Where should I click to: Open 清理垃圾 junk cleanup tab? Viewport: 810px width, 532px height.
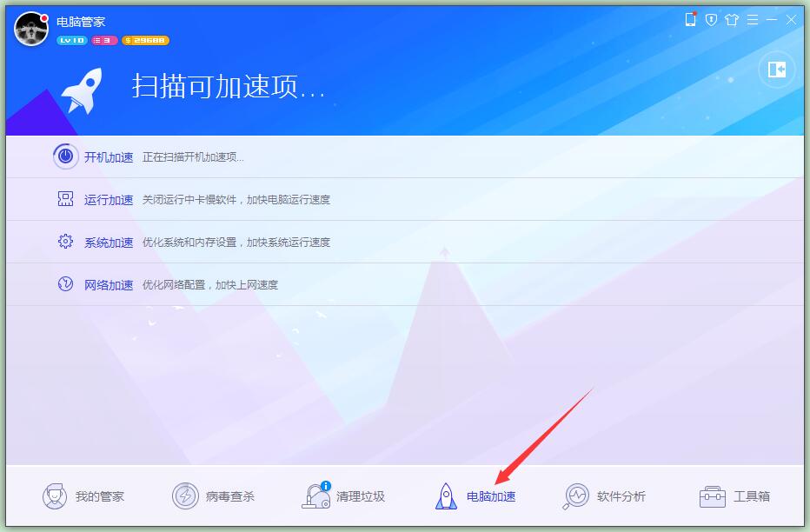344,496
